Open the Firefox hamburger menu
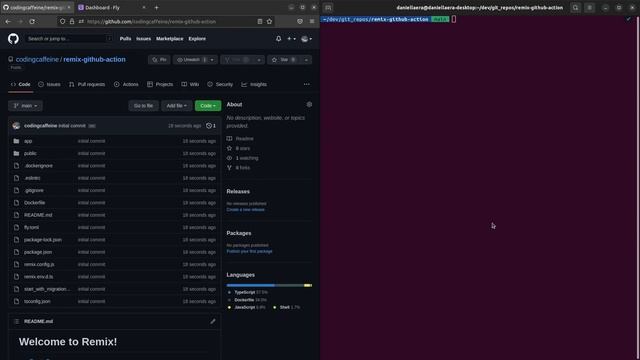Viewport: 640px width, 360px height. (312, 21)
